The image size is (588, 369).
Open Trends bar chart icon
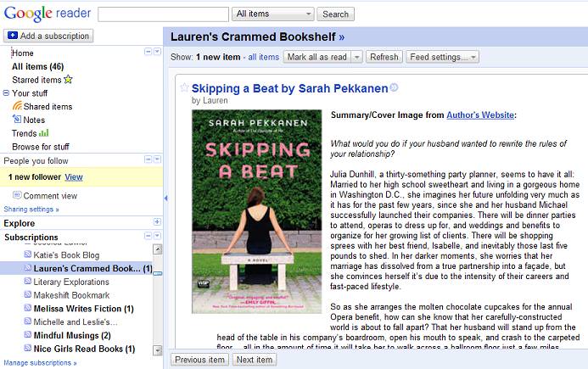43,132
